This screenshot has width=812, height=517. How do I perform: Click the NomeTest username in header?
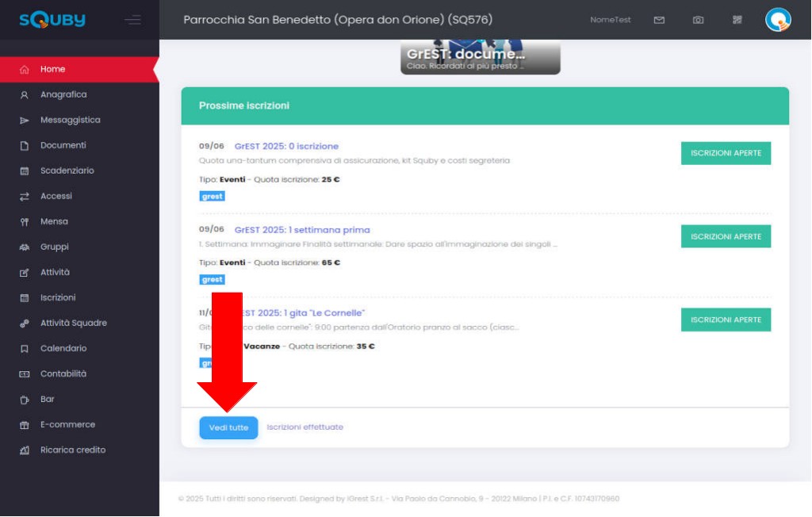[610, 20]
